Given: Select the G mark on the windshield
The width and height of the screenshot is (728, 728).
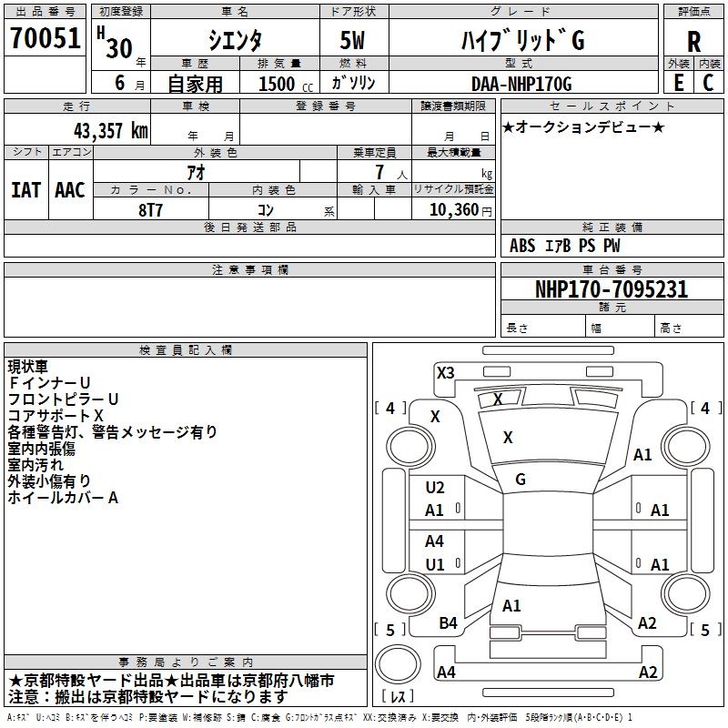Looking at the screenshot, I should [x=521, y=480].
